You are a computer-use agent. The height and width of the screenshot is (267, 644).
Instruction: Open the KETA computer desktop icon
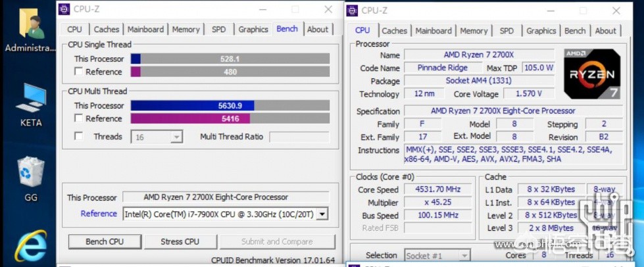tap(31, 105)
